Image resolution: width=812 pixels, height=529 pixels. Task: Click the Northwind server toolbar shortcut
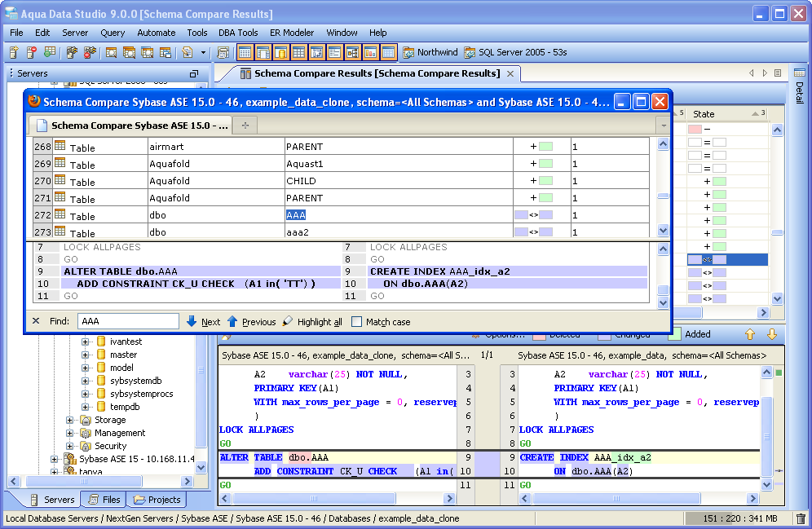(430, 52)
